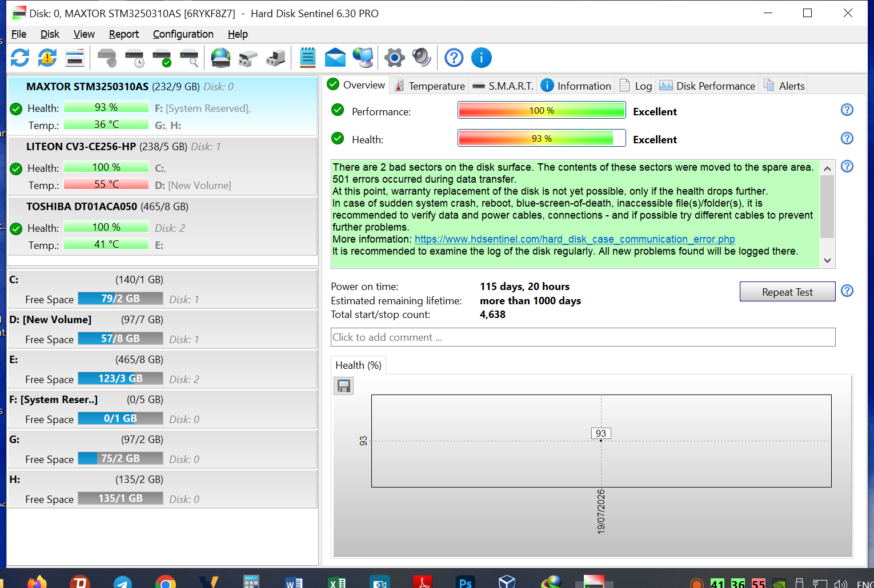Select the Health (%) graph tab
This screenshot has height=588, width=874.
click(x=359, y=365)
